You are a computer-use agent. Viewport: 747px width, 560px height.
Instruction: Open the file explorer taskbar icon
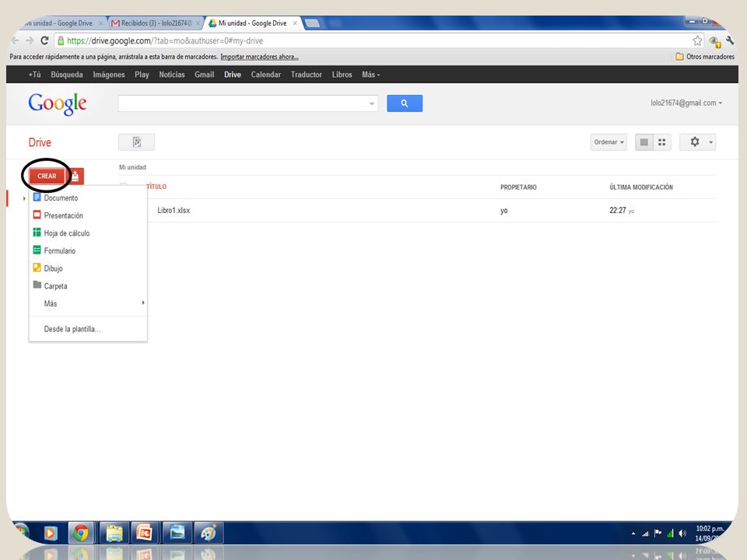(114, 533)
